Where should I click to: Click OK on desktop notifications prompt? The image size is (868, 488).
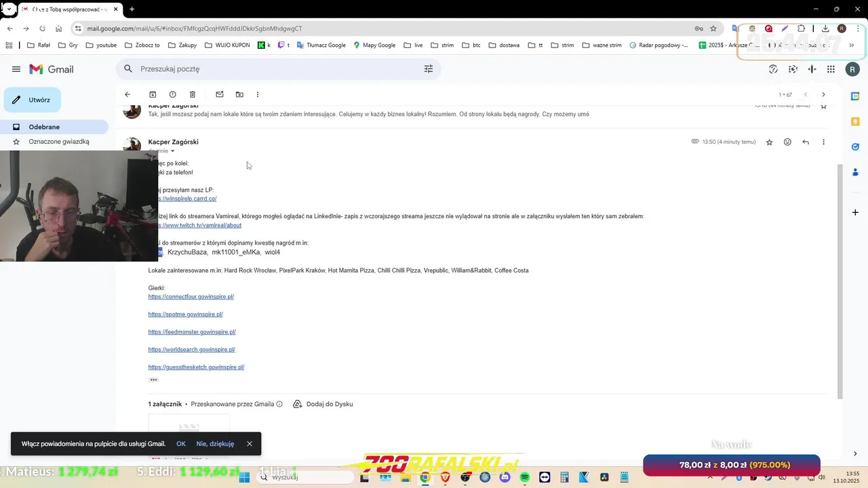(181, 444)
